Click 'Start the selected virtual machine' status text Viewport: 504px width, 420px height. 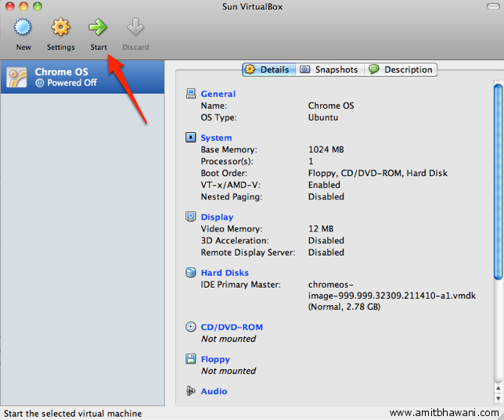(73, 413)
